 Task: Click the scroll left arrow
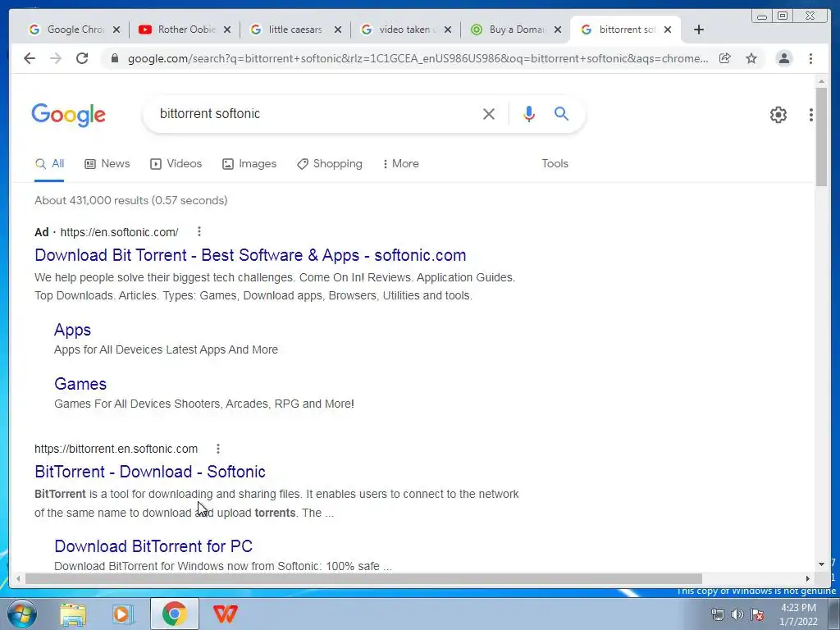[x=19, y=578]
